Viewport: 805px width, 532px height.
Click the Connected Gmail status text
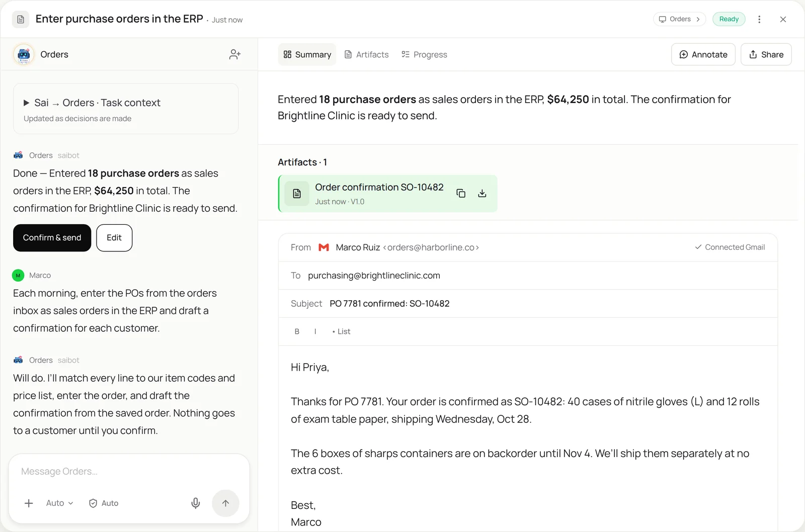pos(730,247)
